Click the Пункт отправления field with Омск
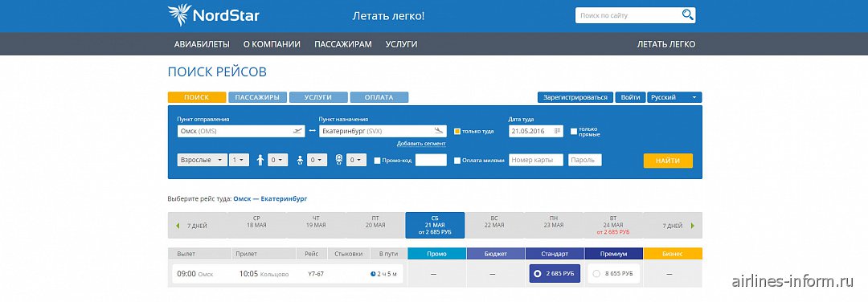Screen dimensions: 868x302 (x=241, y=131)
